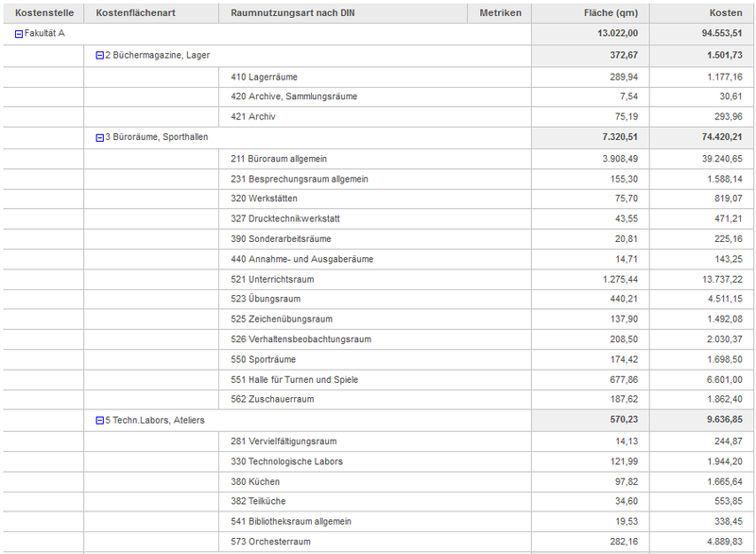Collapse the 3 Büroräume, Sporthallen group
Screen dimensions: 756x554
click(x=100, y=138)
